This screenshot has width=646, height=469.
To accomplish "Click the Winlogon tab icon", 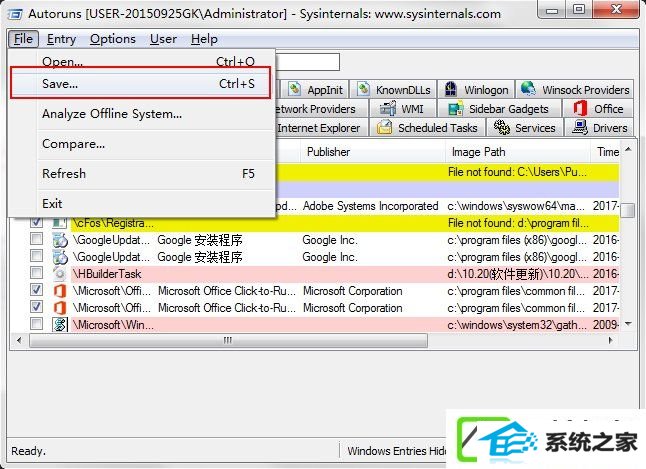I will [451, 89].
